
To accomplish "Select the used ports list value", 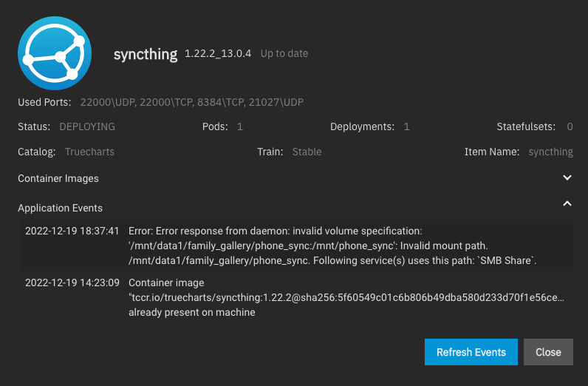I will tap(192, 102).
